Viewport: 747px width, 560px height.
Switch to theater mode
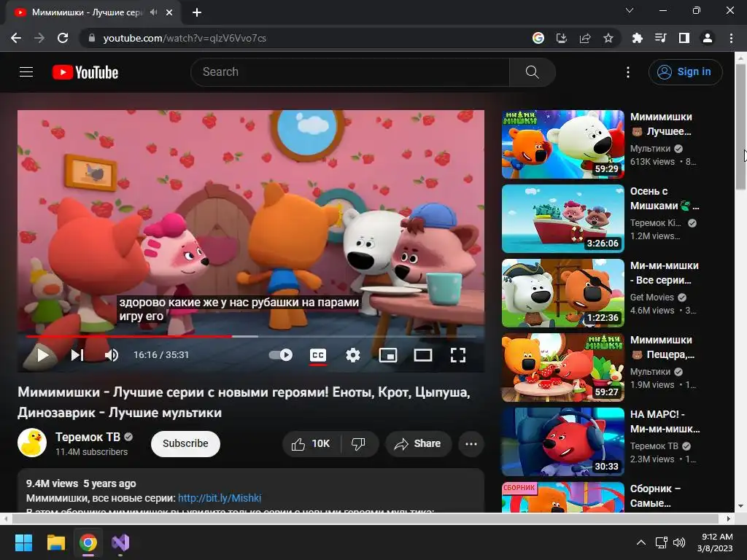pyautogui.click(x=423, y=355)
